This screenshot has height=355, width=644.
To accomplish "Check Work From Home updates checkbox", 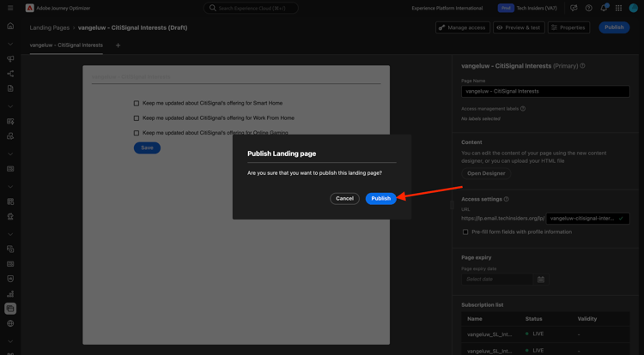I will tap(137, 118).
